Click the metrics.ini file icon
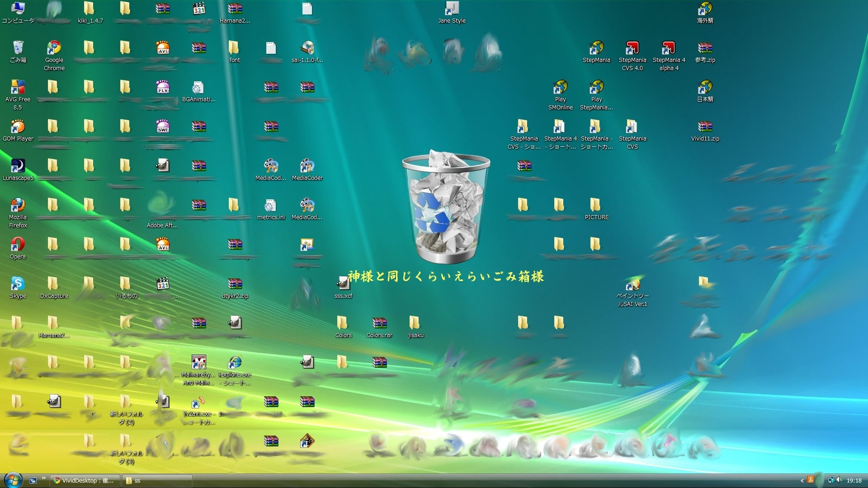The width and height of the screenshot is (868, 488). coord(270,206)
